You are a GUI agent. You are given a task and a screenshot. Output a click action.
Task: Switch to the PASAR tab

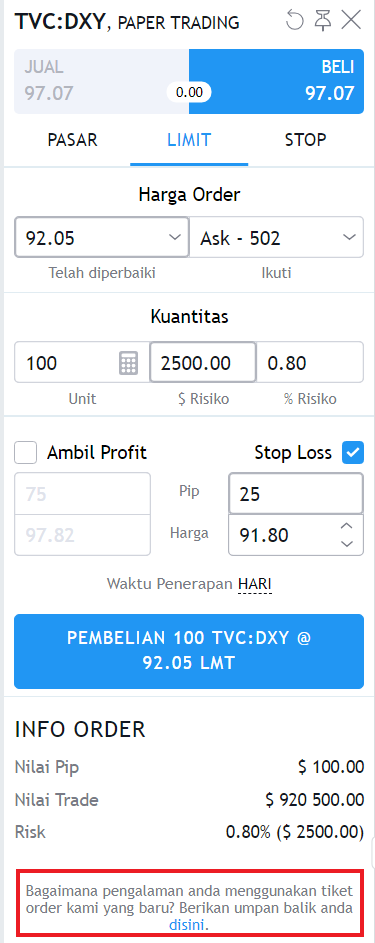coord(73,140)
